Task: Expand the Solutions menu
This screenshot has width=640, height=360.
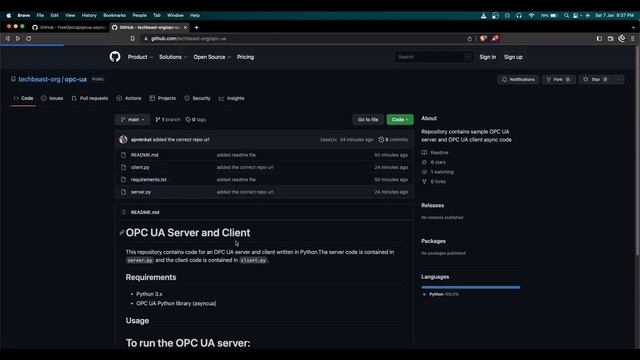Action: pos(173,57)
